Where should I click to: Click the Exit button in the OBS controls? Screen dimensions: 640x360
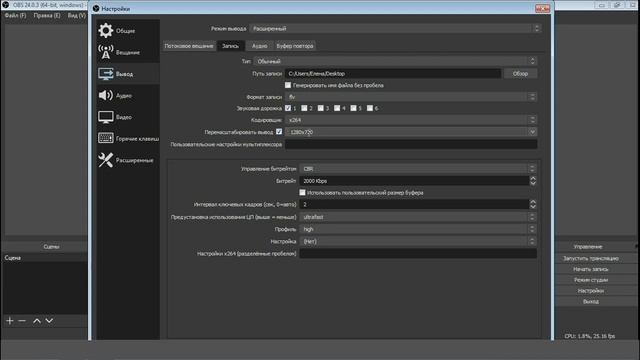(591, 302)
